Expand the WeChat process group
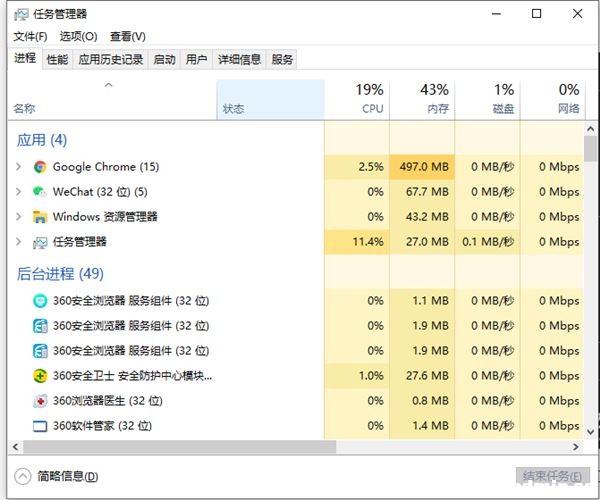This screenshot has width=600, height=500. 18,192
